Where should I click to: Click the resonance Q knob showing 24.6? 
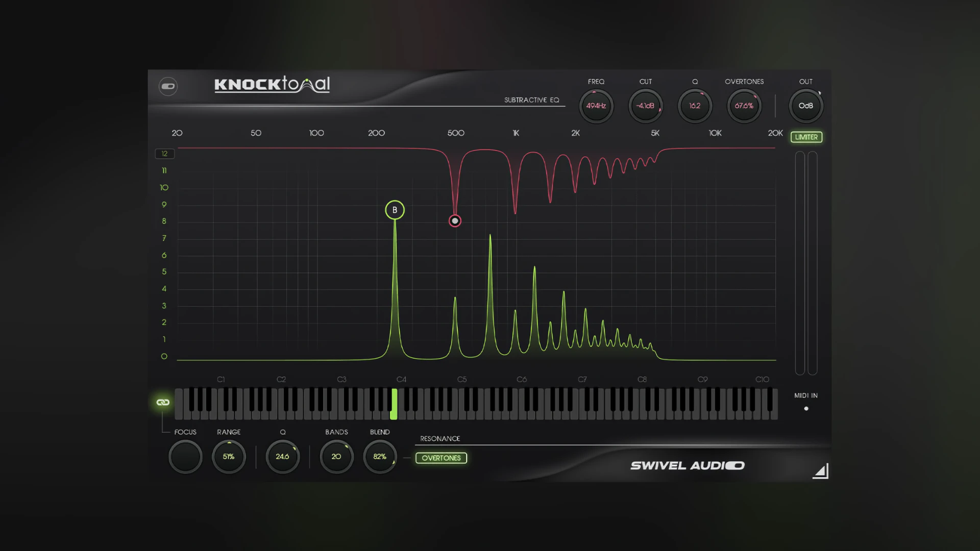[282, 457]
